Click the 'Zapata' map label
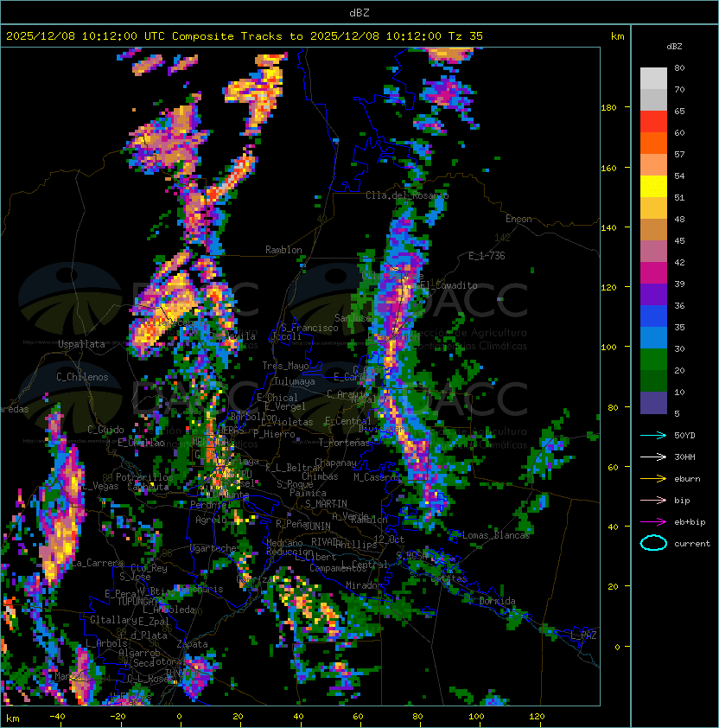 192,644
